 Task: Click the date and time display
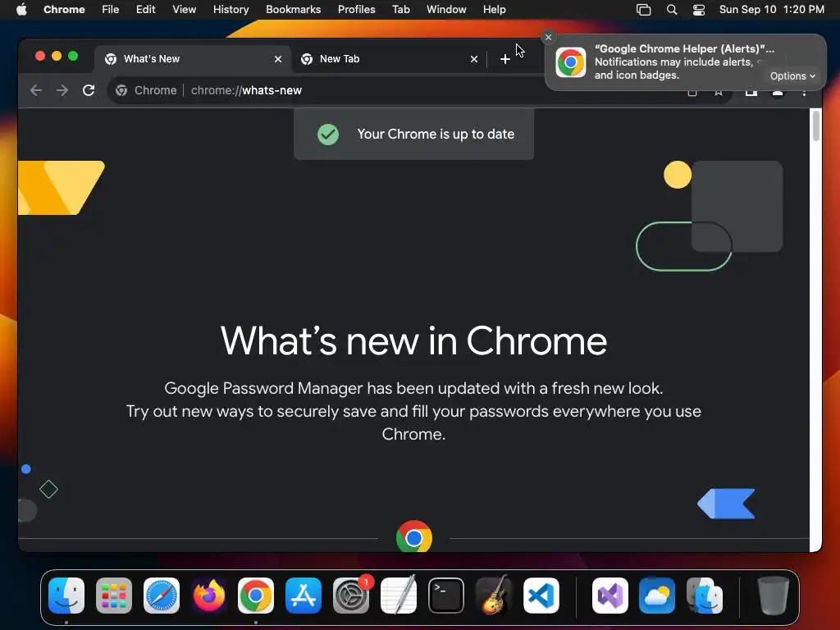(x=771, y=10)
